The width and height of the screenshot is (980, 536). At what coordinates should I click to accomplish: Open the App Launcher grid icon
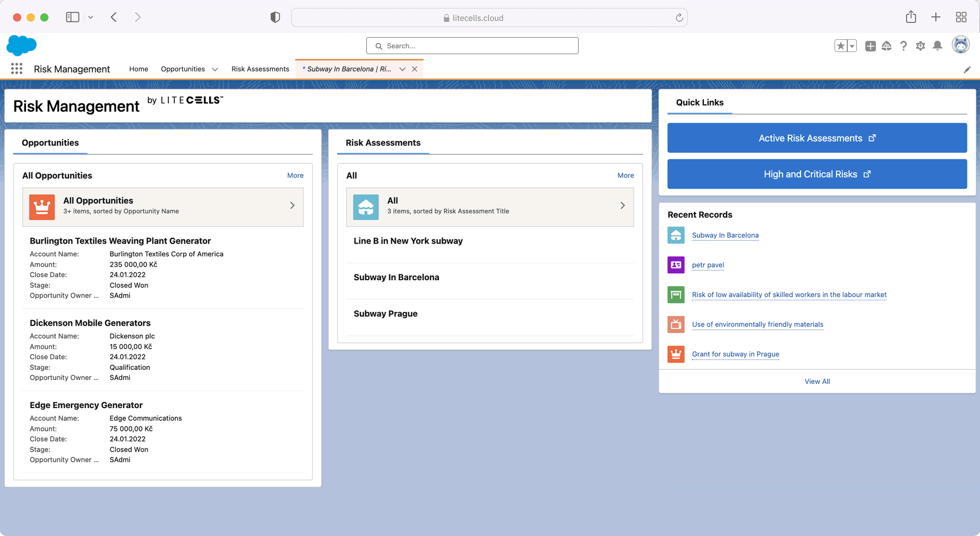[x=16, y=68]
